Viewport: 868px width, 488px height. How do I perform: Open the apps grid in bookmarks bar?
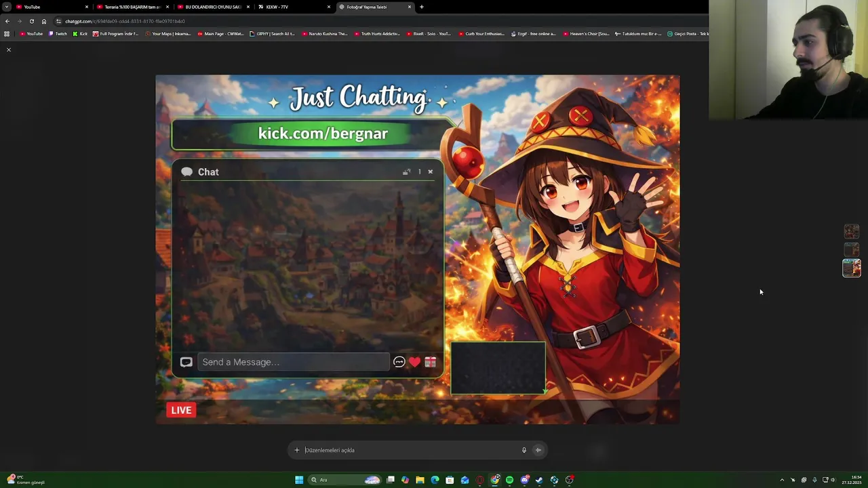(7, 34)
